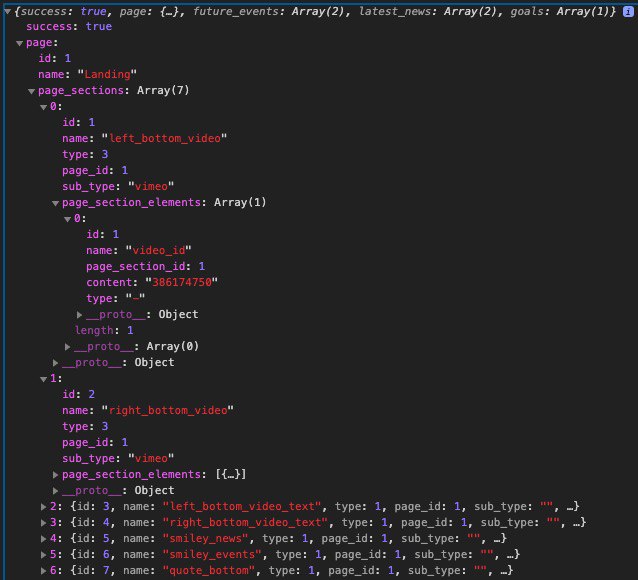Viewport: 638px width, 580px height.
Task: Select "right_bottom_video" name value
Action: [x=168, y=410]
